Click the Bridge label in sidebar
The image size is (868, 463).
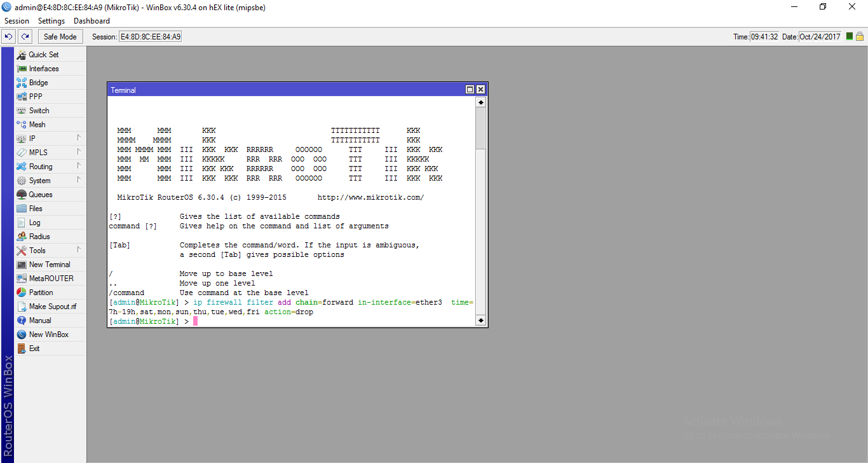[x=38, y=83]
